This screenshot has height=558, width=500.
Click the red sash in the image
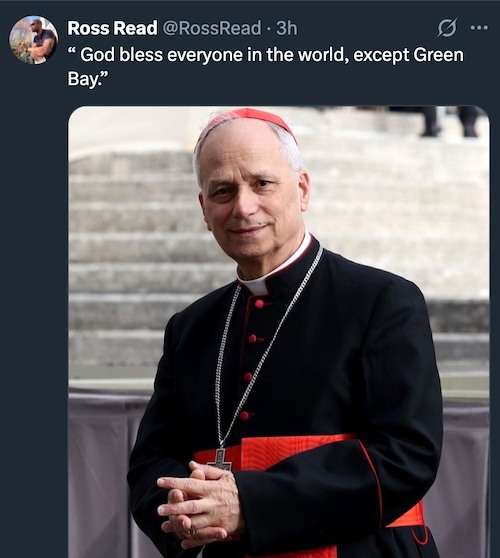309,478
